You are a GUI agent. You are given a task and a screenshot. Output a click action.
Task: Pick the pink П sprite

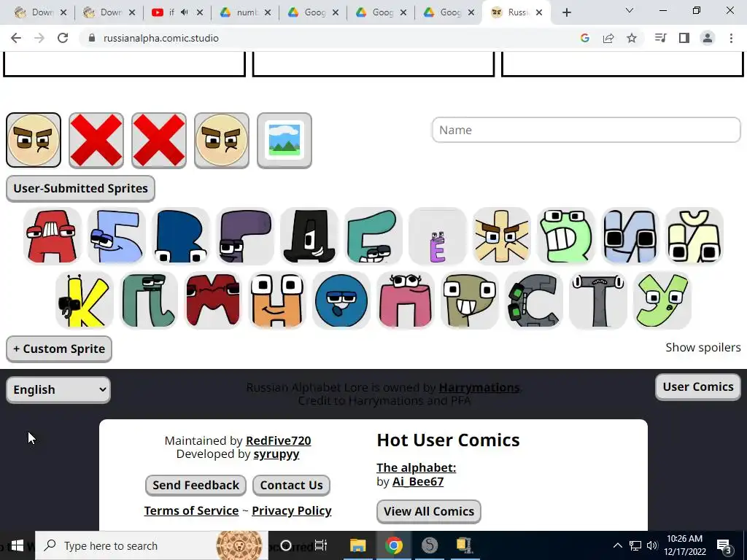pyautogui.click(x=406, y=300)
